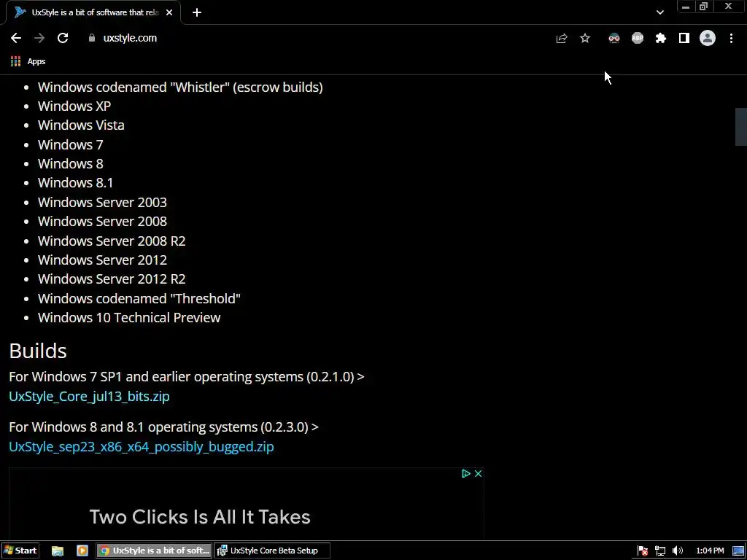Click the 1:04 PM clock
This screenshot has width=747, height=560.
pyautogui.click(x=710, y=551)
